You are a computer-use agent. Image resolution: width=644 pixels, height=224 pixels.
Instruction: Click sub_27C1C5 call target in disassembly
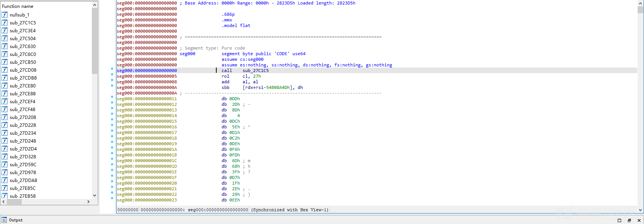(x=256, y=71)
